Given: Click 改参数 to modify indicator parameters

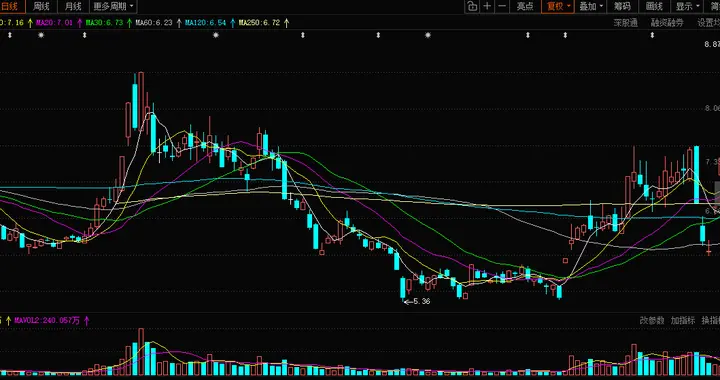Looking at the screenshot, I should 652,320.
